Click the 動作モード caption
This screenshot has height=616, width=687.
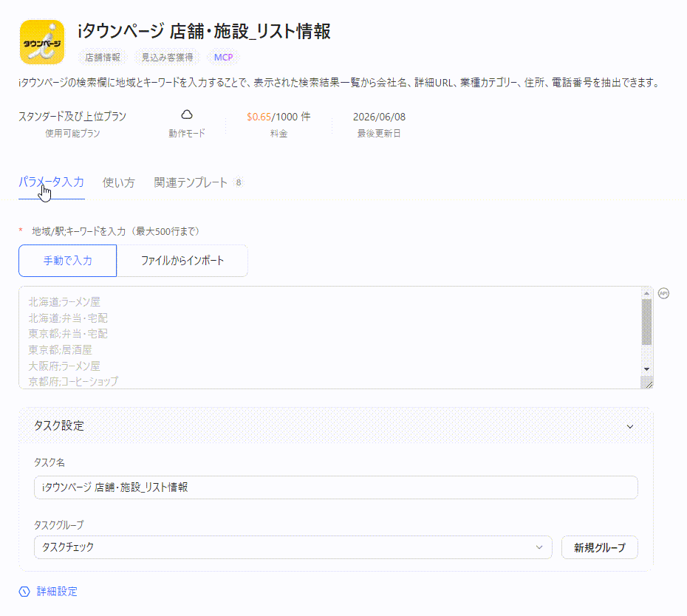click(187, 134)
